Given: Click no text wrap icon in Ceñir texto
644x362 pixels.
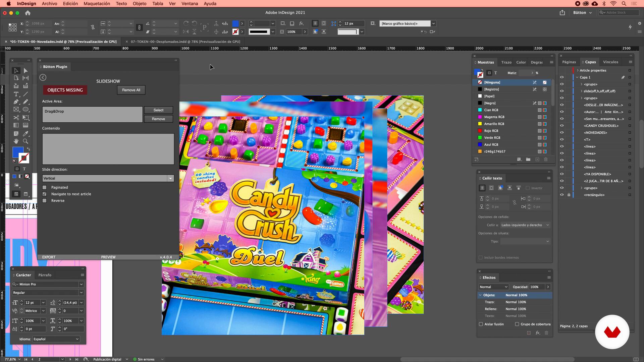Looking at the screenshot, I should tap(482, 188).
